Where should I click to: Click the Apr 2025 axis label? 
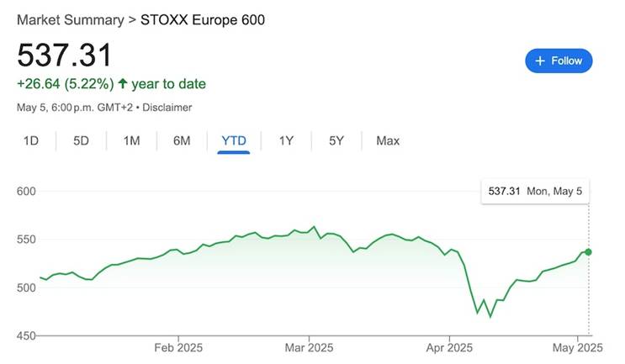coord(448,346)
